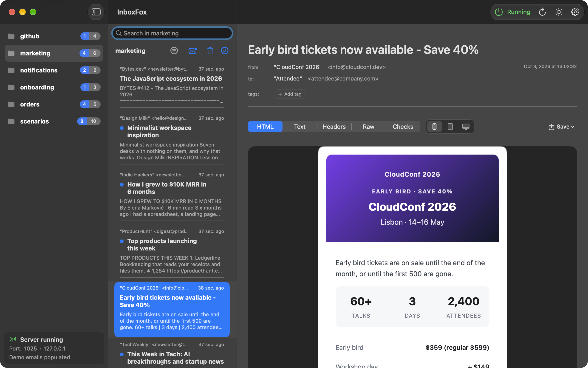Open the scenarios mailbox folder
The height and width of the screenshot is (368, 588).
(54, 121)
